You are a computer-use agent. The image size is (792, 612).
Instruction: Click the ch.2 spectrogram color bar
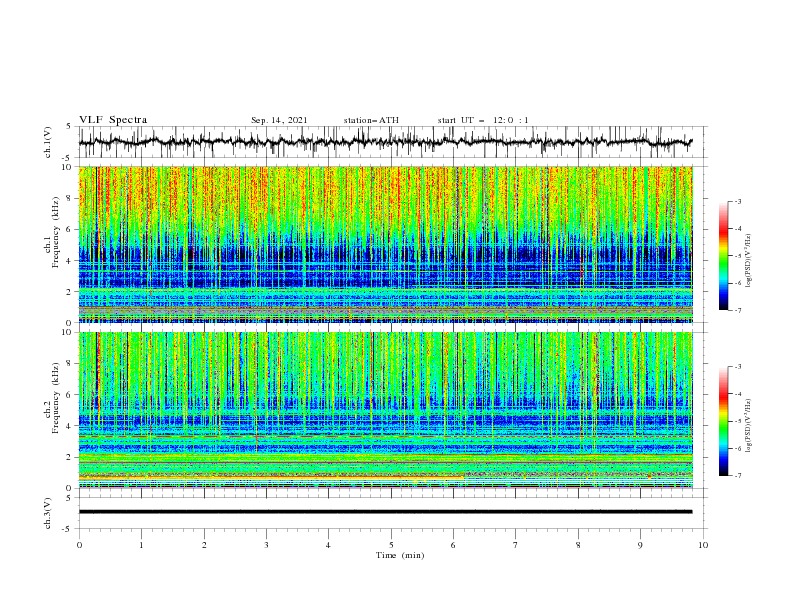723,421
